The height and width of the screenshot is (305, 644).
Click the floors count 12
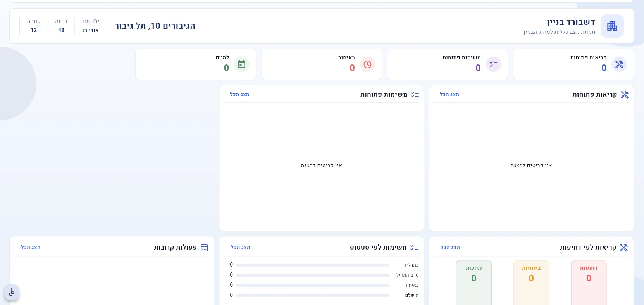(x=34, y=31)
